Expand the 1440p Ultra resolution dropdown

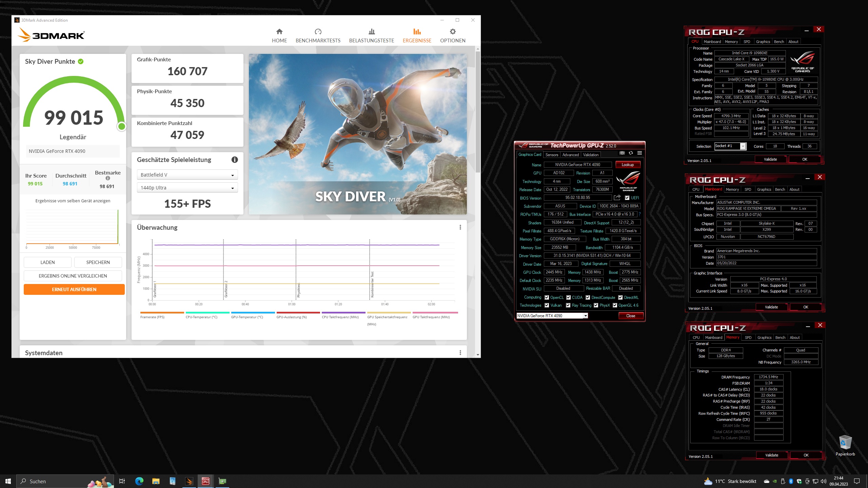tap(187, 188)
